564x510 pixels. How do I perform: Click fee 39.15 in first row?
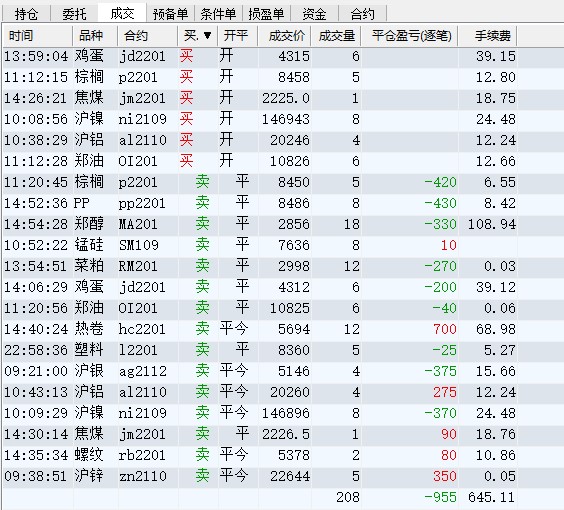(x=496, y=56)
